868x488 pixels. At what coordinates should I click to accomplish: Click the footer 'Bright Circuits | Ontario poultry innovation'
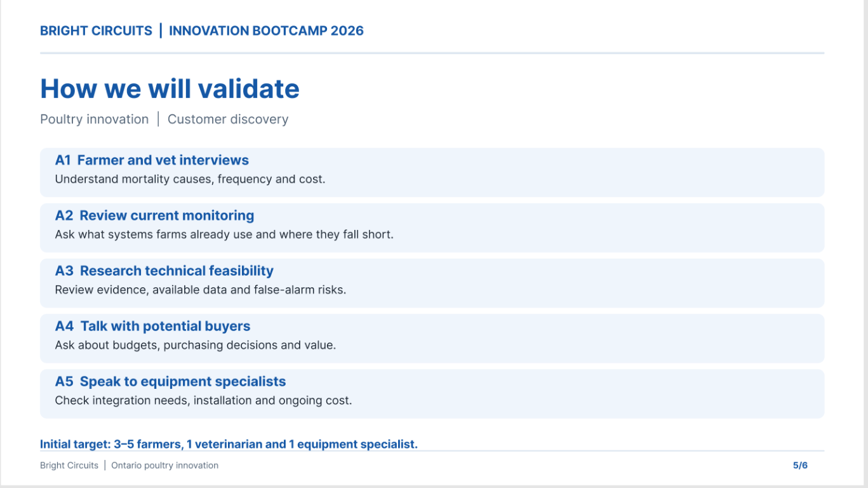(129, 465)
